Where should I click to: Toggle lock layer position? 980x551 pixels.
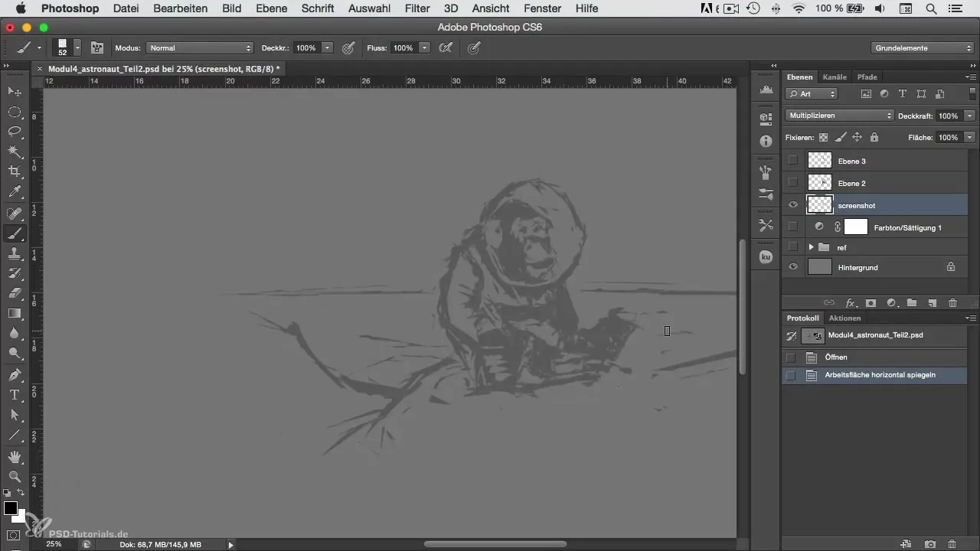click(x=857, y=138)
